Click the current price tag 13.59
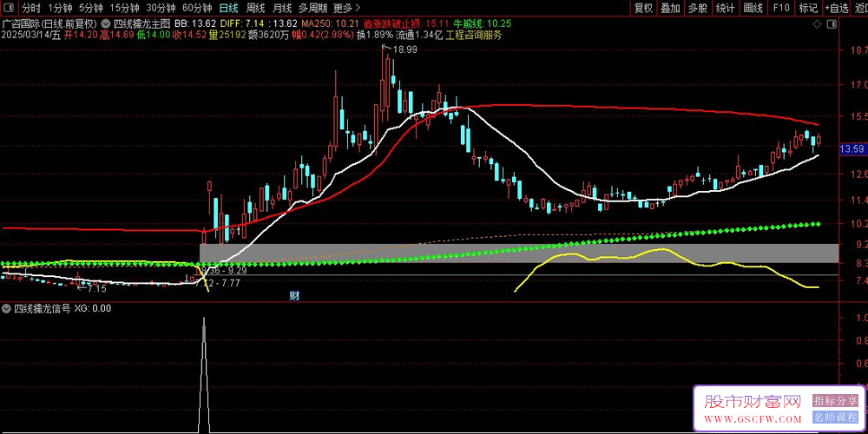Screen dimensions: 868x434 [852, 148]
